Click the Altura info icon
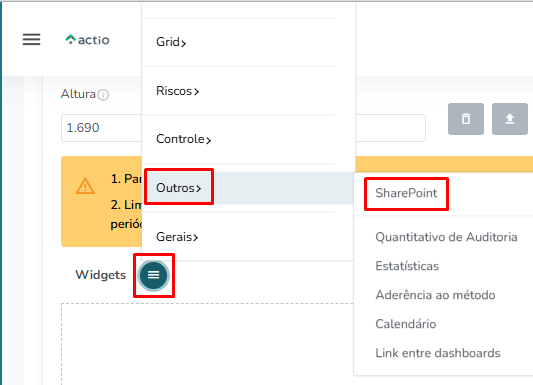The image size is (533, 385). (103, 94)
